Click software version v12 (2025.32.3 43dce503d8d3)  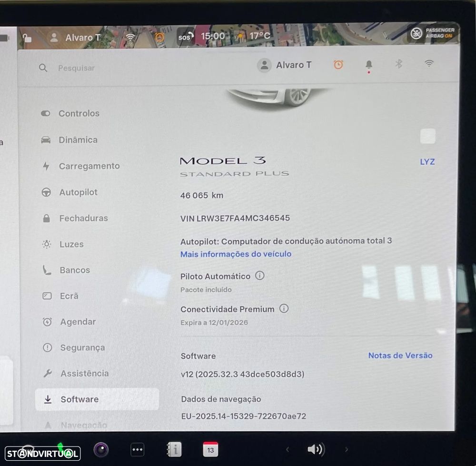(242, 374)
